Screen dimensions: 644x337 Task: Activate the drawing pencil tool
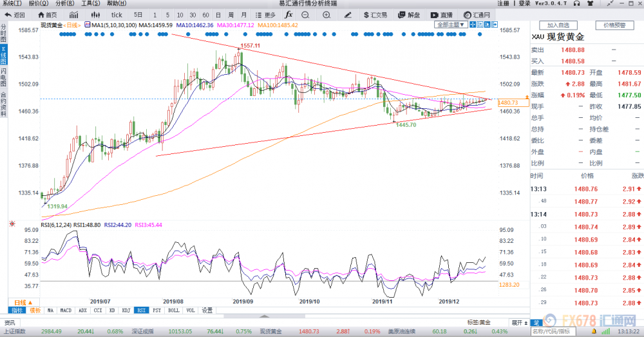tap(348, 15)
